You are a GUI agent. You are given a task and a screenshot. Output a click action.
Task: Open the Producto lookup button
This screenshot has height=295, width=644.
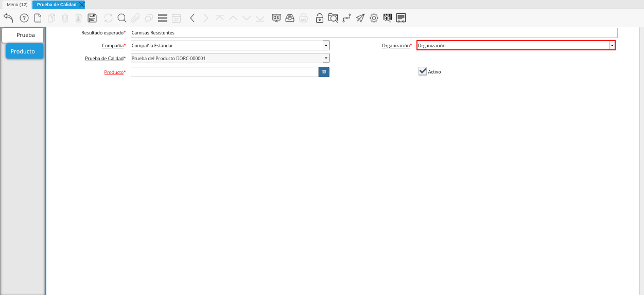pos(324,72)
